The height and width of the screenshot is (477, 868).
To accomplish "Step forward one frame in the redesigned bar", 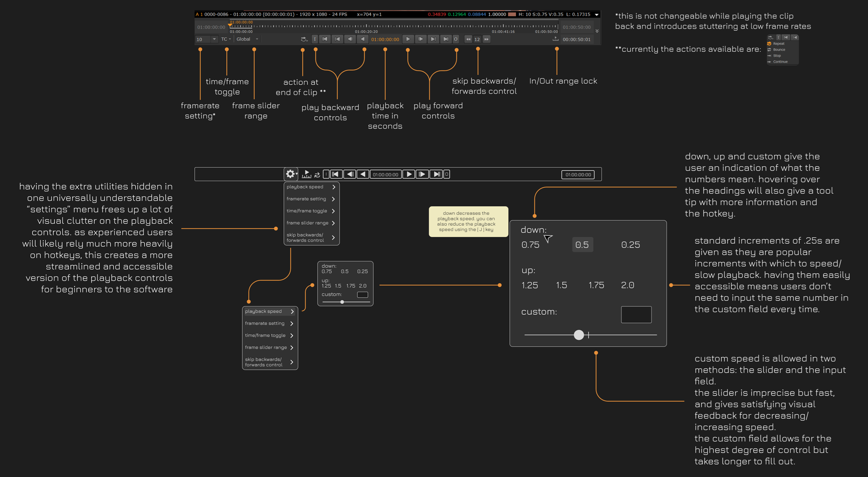I will coord(422,174).
